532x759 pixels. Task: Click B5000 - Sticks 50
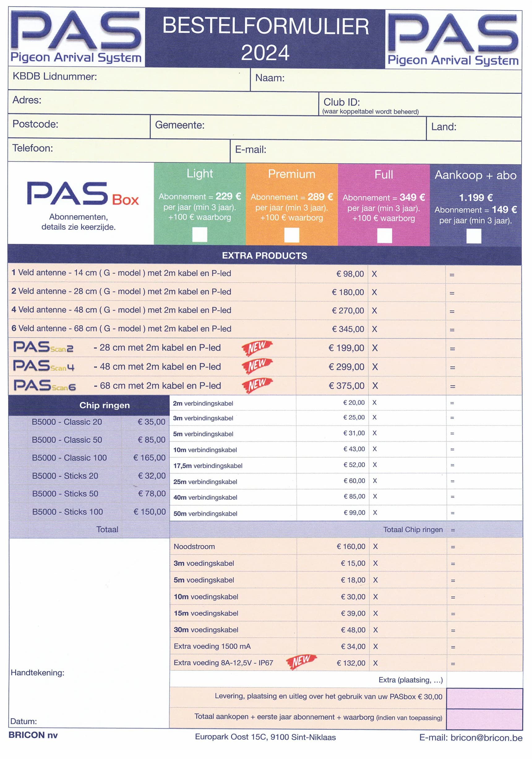point(65,494)
